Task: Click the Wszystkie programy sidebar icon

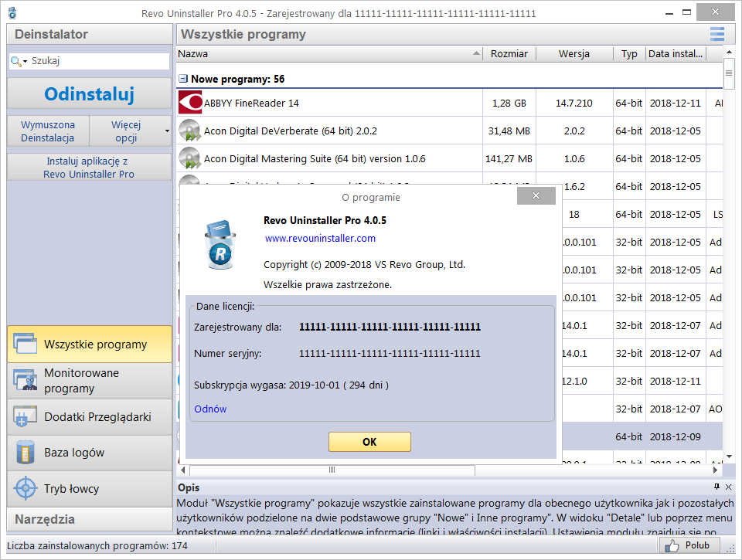Action: 25,344
